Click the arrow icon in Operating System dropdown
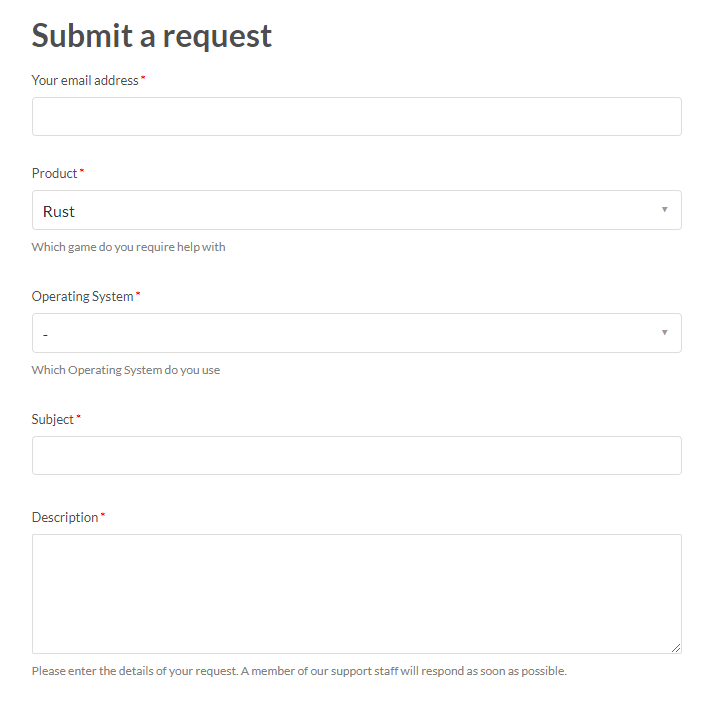 (x=664, y=332)
